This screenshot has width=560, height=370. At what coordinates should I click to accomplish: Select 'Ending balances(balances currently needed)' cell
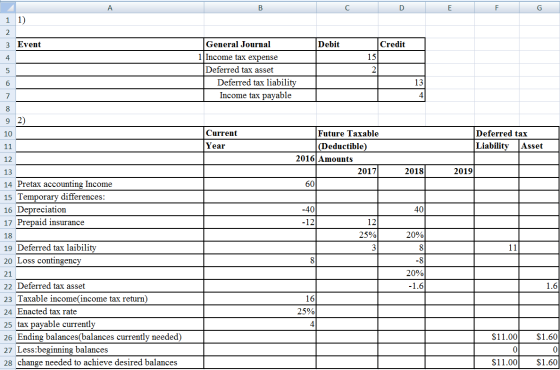coord(110,337)
